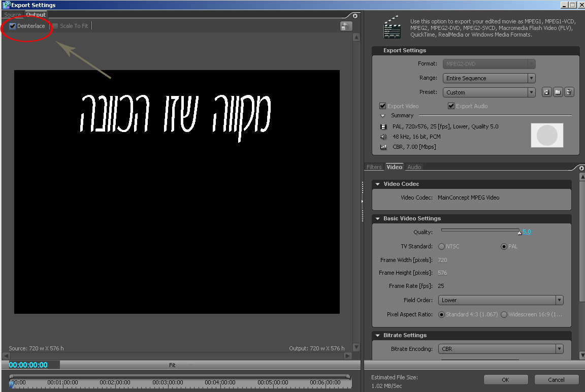Click the settings panel scroll down arrow
585x392 pixels.
(582, 355)
